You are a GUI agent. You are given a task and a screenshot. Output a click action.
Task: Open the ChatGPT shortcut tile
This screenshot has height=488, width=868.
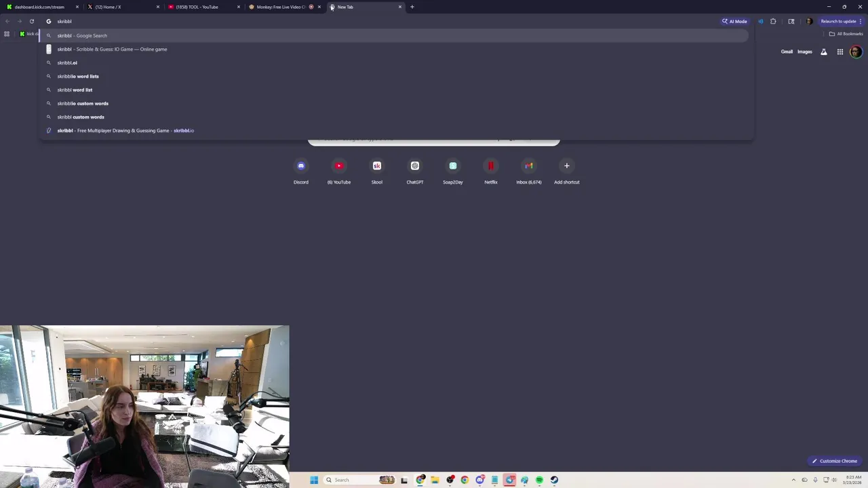pyautogui.click(x=415, y=171)
